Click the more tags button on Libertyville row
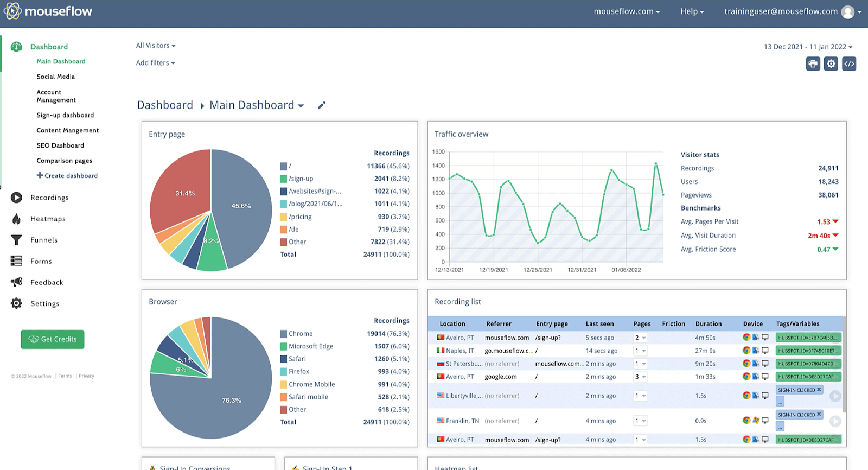This screenshot has height=470, width=868. point(780,402)
